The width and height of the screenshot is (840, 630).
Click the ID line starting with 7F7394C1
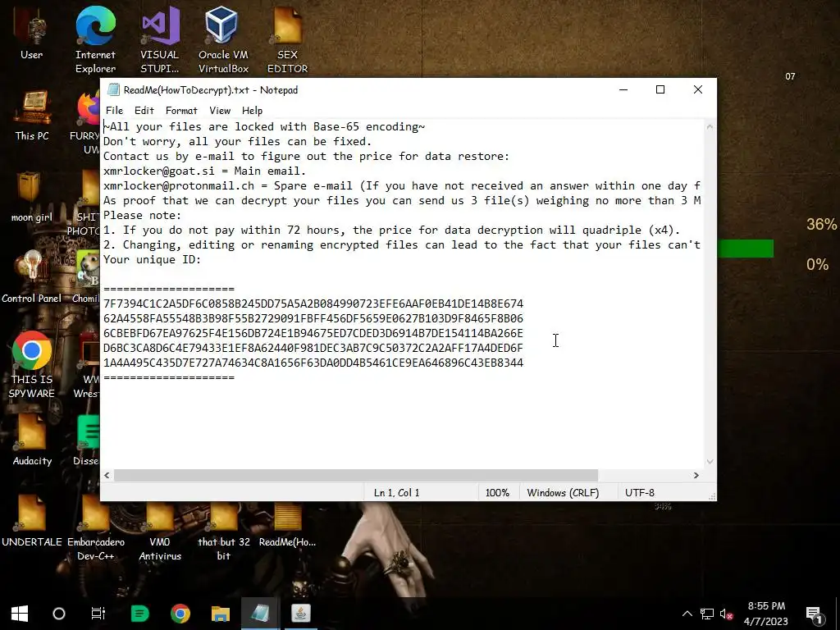click(x=313, y=304)
